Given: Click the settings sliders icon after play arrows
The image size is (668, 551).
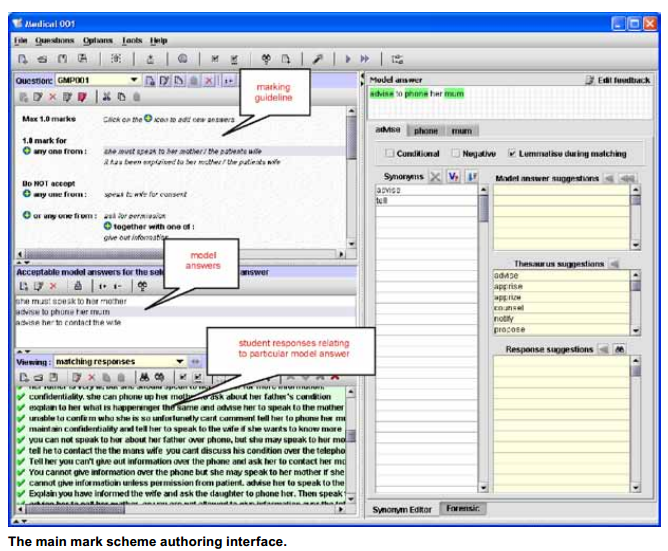Looking at the screenshot, I should tap(397, 59).
